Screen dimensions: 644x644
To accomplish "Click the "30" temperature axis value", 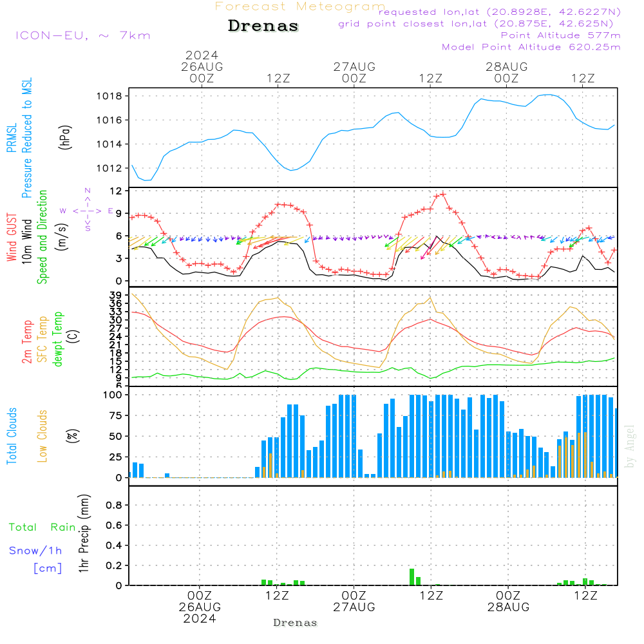I will [x=116, y=320].
